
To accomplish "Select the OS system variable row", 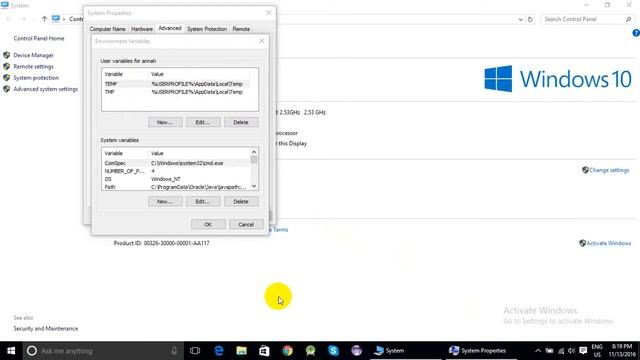I will coord(176,179).
